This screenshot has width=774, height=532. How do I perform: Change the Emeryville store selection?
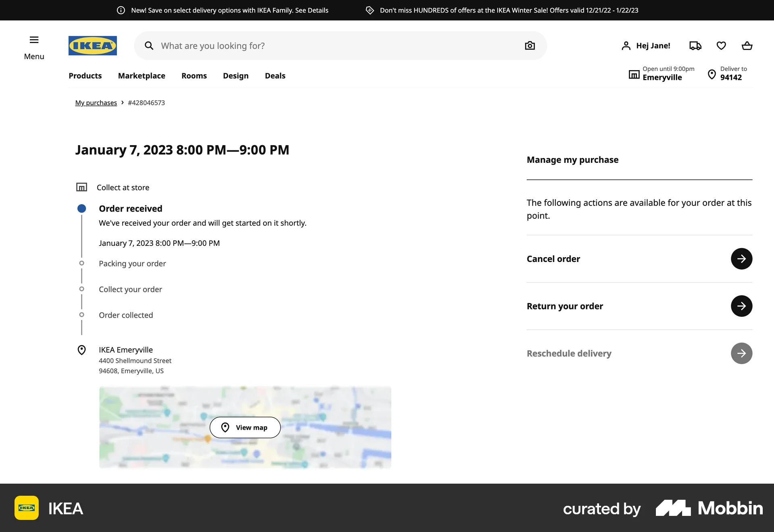pos(662,74)
